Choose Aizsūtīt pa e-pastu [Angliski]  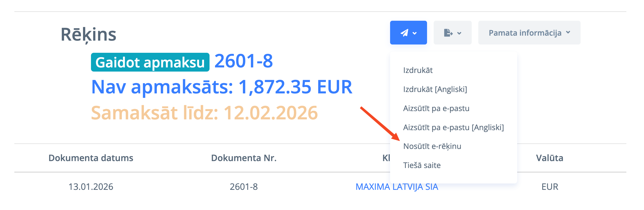click(x=453, y=127)
